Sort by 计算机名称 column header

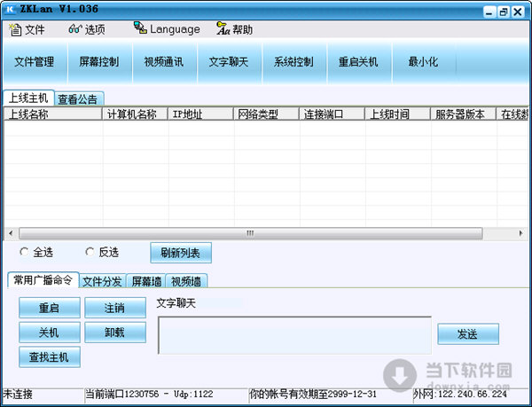135,114
